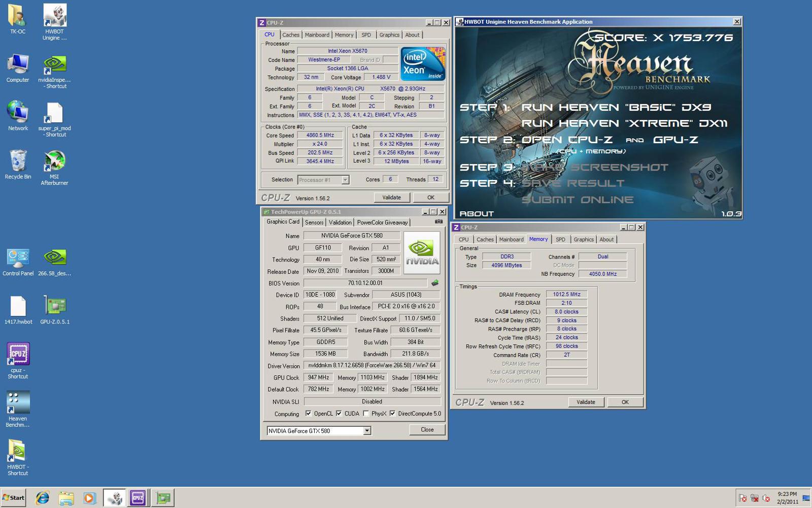Click OK in lower CPU-Z window

coord(625,402)
